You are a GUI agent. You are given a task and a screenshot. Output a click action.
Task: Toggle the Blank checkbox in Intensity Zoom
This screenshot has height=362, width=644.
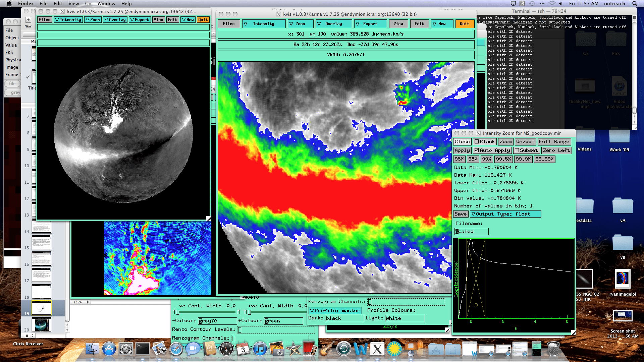click(484, 142)
